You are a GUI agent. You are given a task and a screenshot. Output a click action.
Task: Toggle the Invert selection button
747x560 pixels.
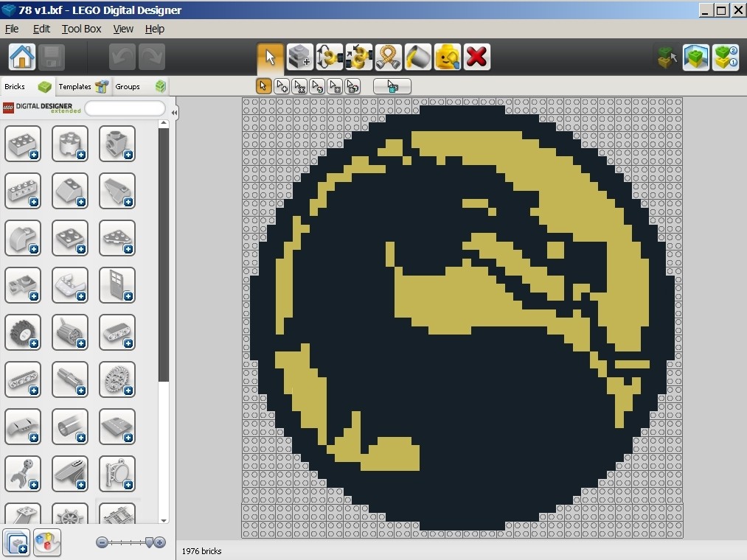tap(392, 86)
